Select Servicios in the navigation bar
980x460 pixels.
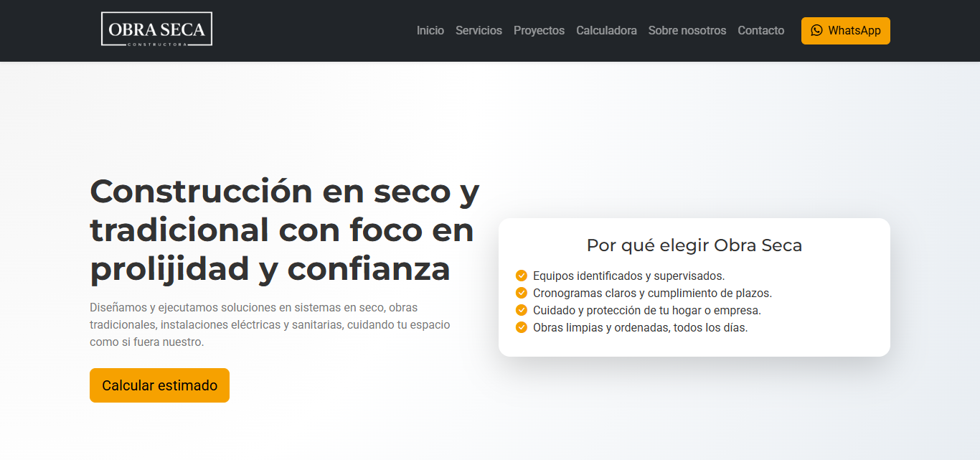point(479,30)
